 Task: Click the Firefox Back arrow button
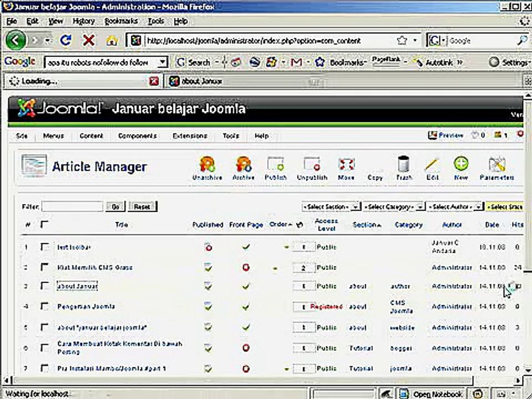tap(16, 40)
